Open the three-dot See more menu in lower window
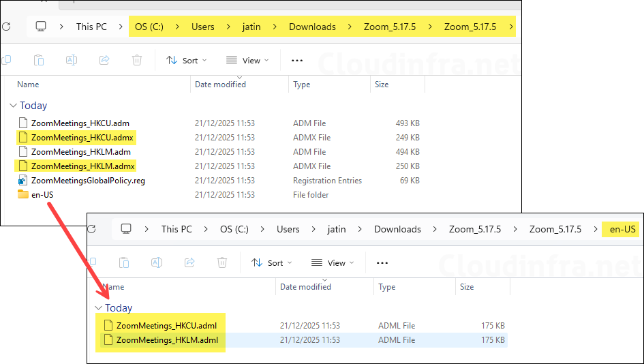The height and width of the screenshot is (364, 644). pos(382,263)
